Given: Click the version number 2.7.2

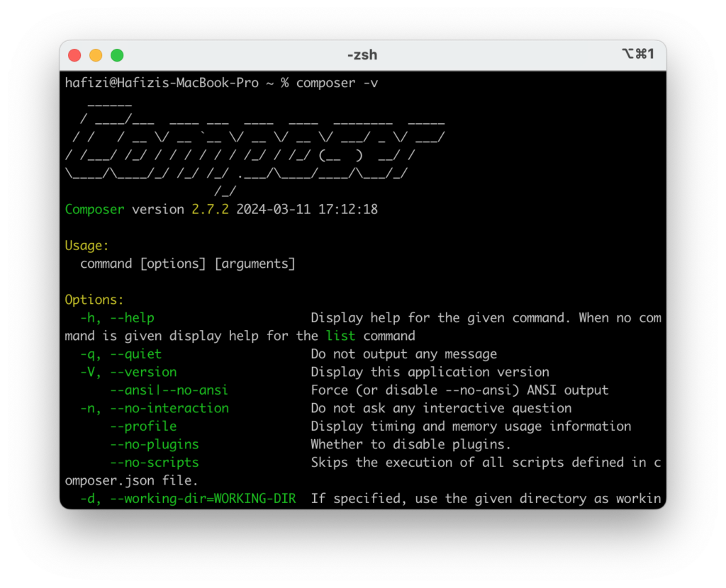Looking at the screenshot, I should 210,209.
